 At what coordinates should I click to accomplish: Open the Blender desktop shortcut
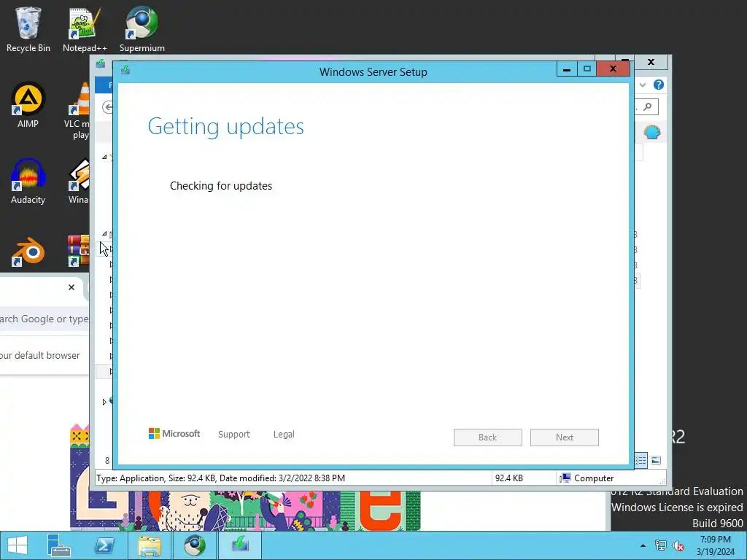pyautogui.click(x=28, y=252)
